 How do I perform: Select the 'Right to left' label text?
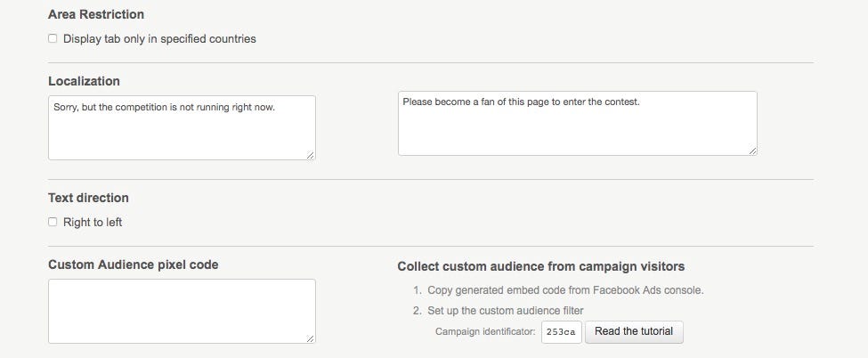coord(93,223)
